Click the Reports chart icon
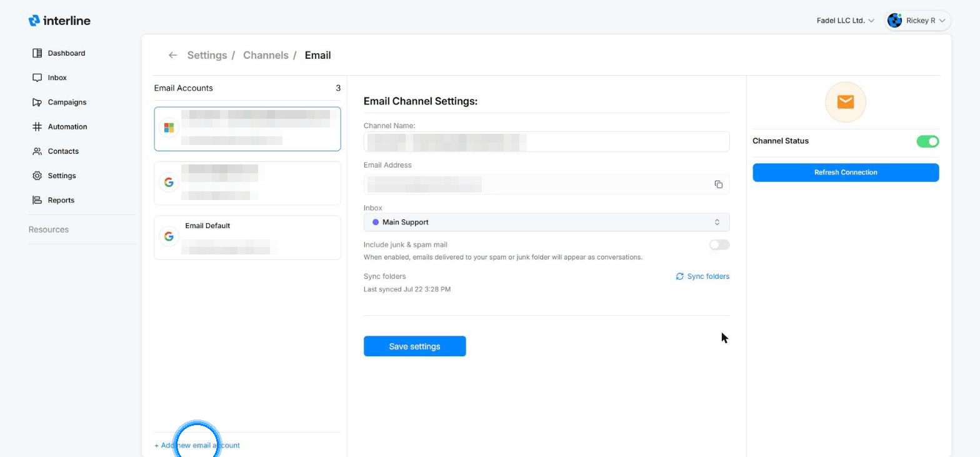The image size is (980, 457). click(37, 200)
